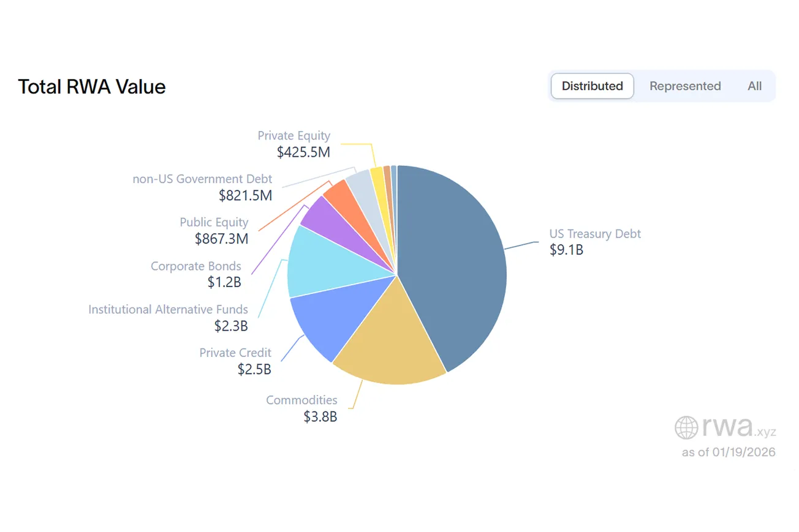
Task: Click the Corporate Bonds label
Action: coord(196,267)
